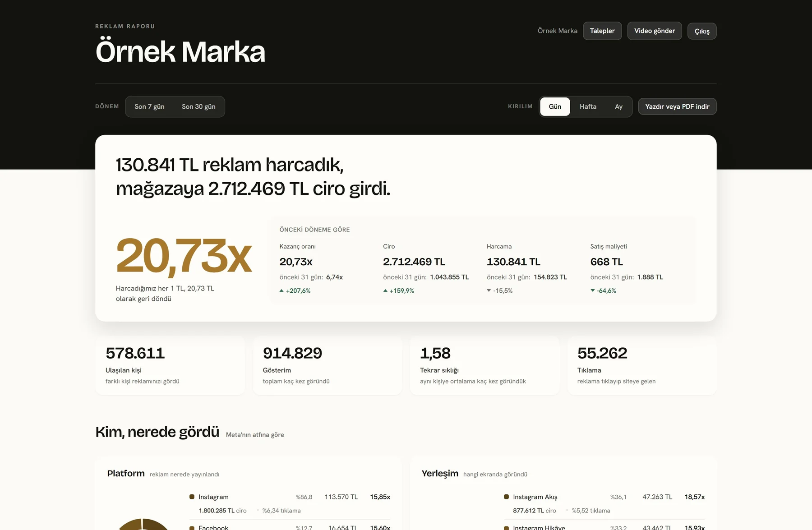Click the 130.841 TL Harcama value
This screenshot has width=812, height=530.
(513, 262)
